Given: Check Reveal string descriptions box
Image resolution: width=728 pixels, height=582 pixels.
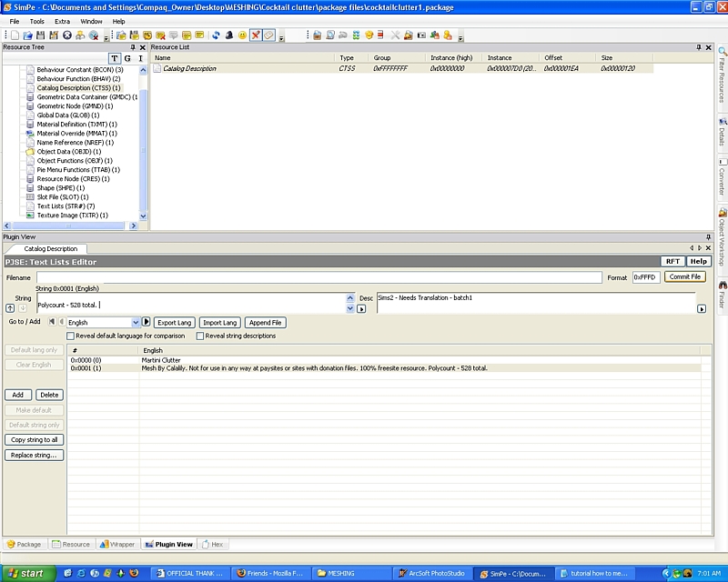Looking at the screenshot, I should (198, 336).
